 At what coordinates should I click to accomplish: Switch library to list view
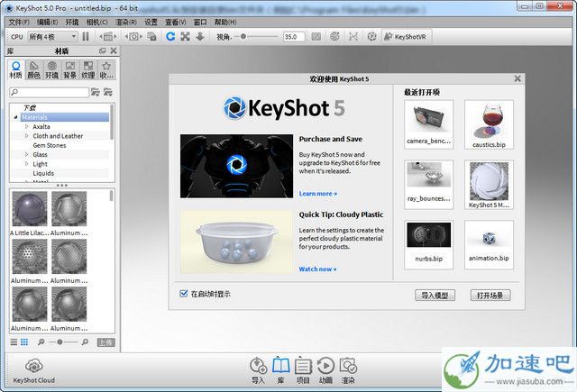(14, 342)
